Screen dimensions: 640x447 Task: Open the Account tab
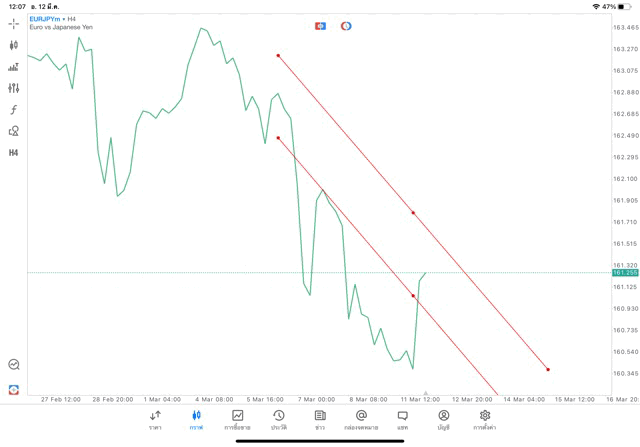(x=443, y=419)
